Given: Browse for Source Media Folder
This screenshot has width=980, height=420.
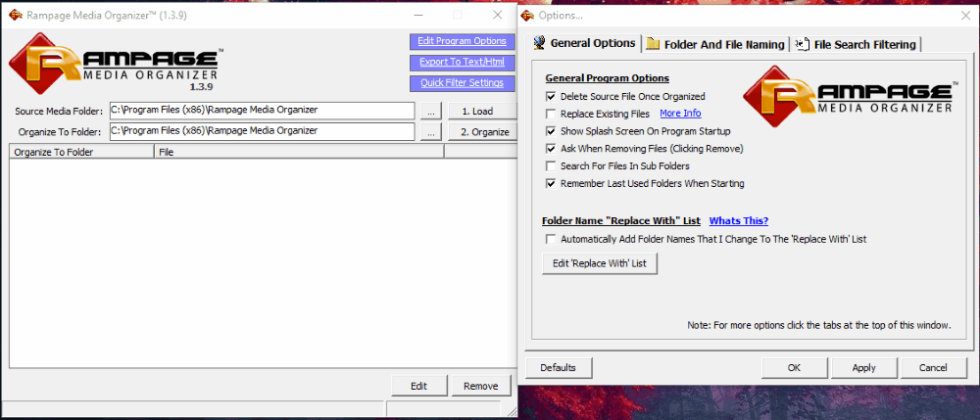Looking at the screenshot, I should [x=430, y=111].
